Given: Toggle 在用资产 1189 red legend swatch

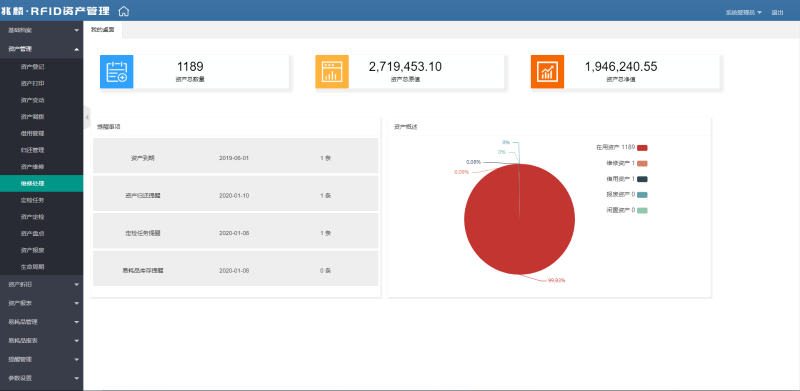Looking at the screenshot, I should (x=642, y=148).
